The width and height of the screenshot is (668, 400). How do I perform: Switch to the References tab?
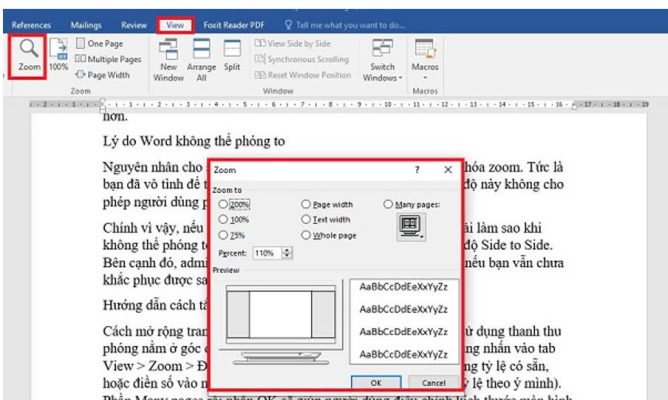[31, 25]
